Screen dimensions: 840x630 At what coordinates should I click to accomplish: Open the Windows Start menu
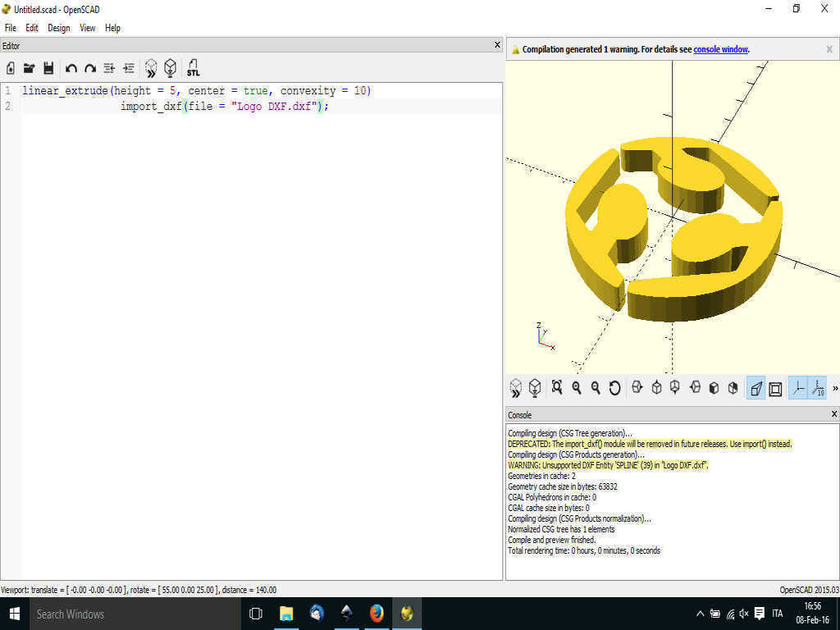pyautogui.click(x=15, y=614)
